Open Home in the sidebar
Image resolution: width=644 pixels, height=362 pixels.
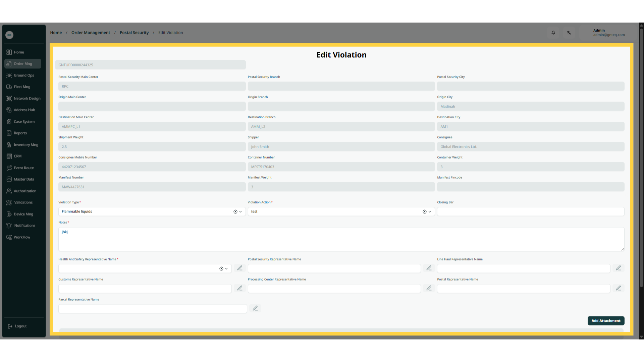click(x=23, y=52)
